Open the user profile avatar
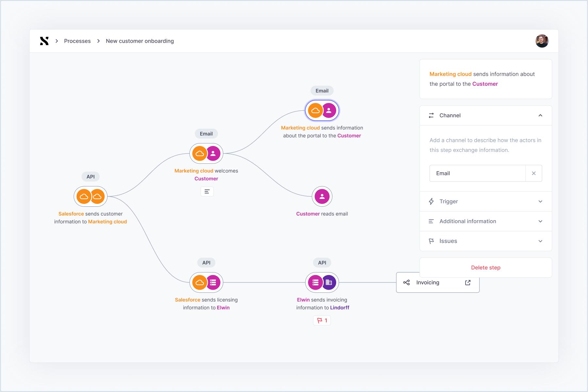588x392 pixels. 542,41
